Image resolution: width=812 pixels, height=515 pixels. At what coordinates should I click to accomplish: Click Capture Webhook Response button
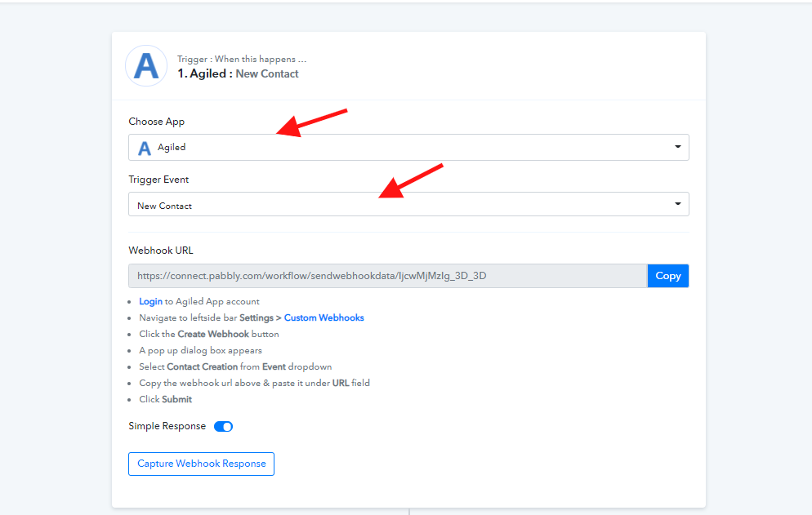coord(202,464)
